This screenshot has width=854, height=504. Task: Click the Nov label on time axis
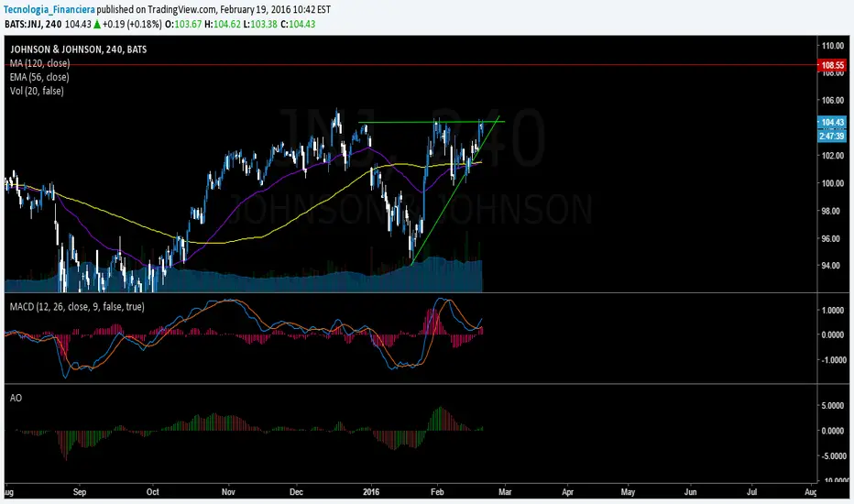(x=228, y=492)
